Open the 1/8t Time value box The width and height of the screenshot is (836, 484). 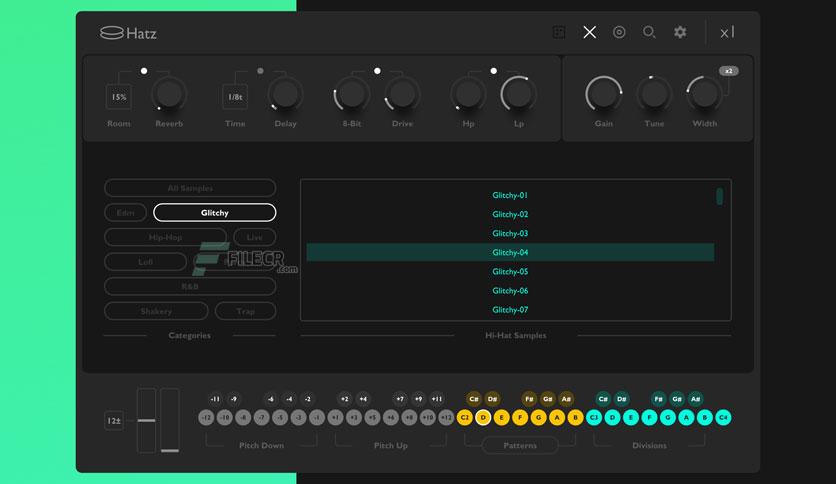(235, 97)
